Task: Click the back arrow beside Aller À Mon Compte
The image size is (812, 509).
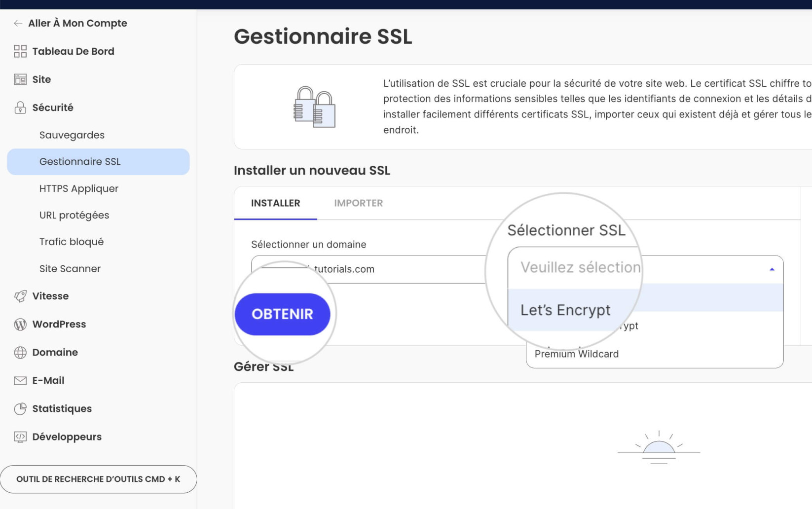Action: tap(18, 23)
